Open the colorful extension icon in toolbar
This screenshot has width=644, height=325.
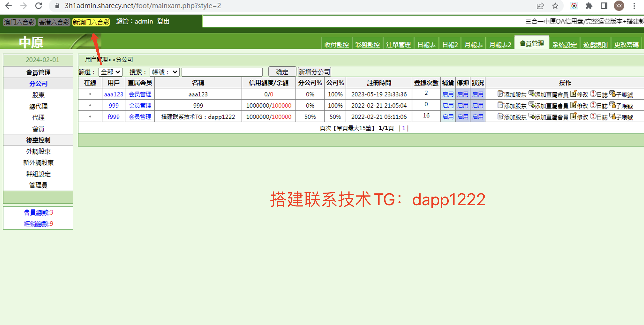[x=574, y=5]
